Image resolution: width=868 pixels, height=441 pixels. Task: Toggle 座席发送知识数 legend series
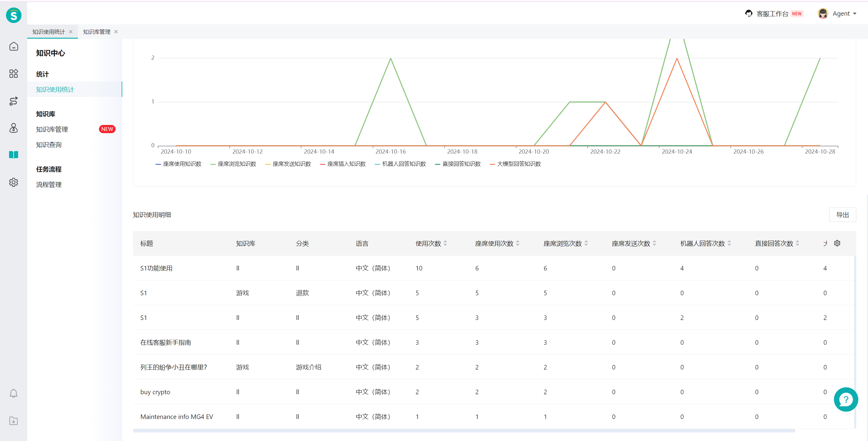pyautogui.click(x=288, y=164)
